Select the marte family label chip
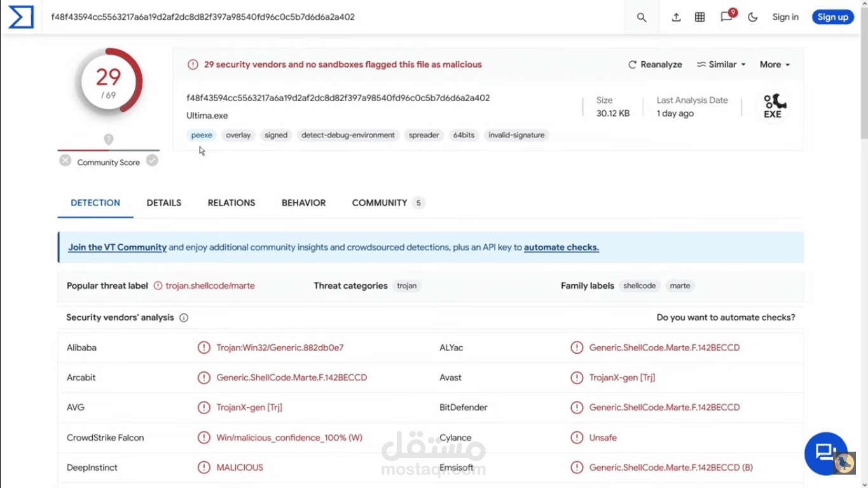 tap(680, 286)
